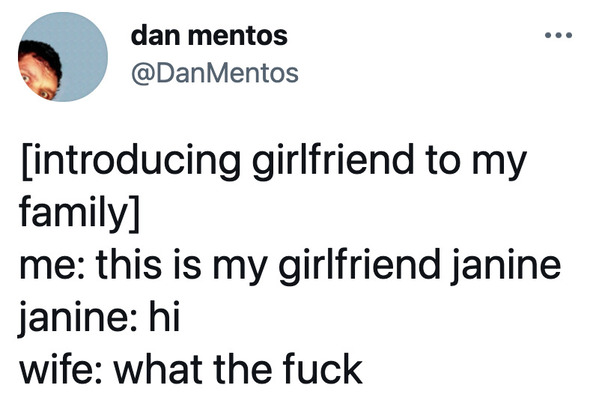Click the 'family]' line of the tweet
This screenshot has width=599, height=418.
click(x=79, y=214)
